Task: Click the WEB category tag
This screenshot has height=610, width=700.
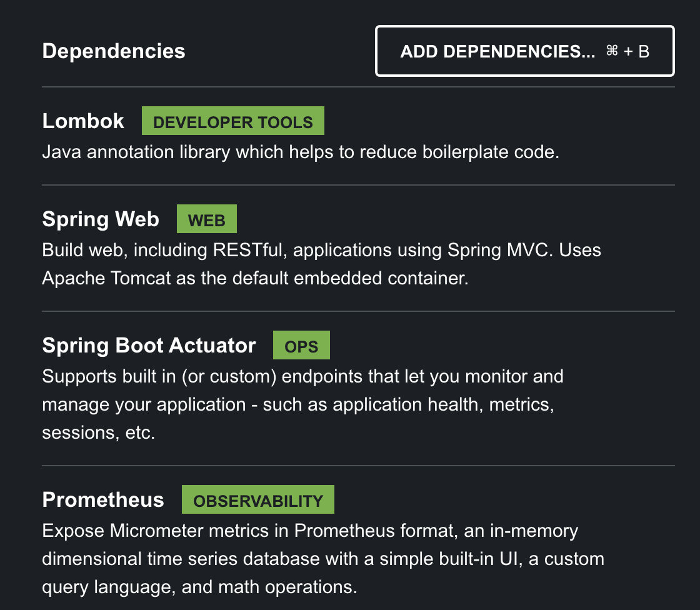Action: click(206, 220)
